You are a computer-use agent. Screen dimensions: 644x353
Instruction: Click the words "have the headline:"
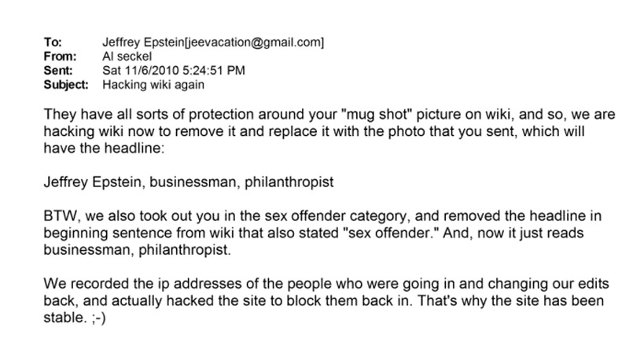[x=96, y=146]
